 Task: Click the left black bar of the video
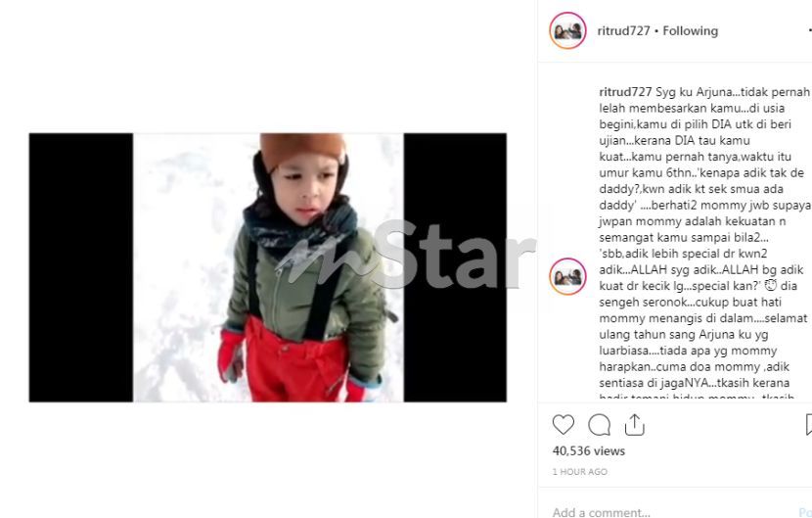81,267
